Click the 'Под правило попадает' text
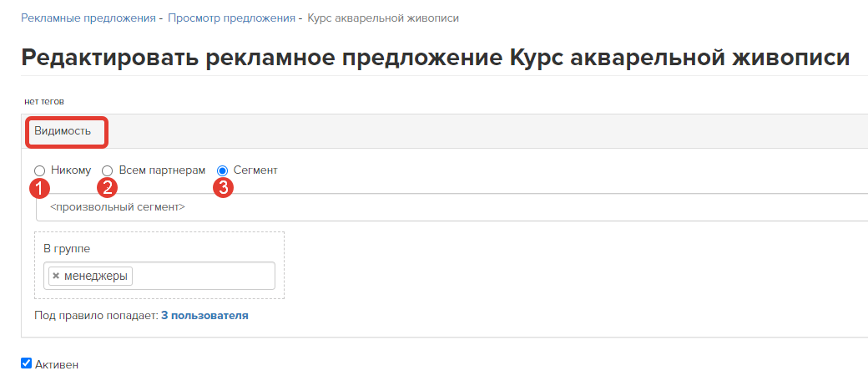Image resolution: width=868 pixels, height=381 pixels. (x=96, y=316)
